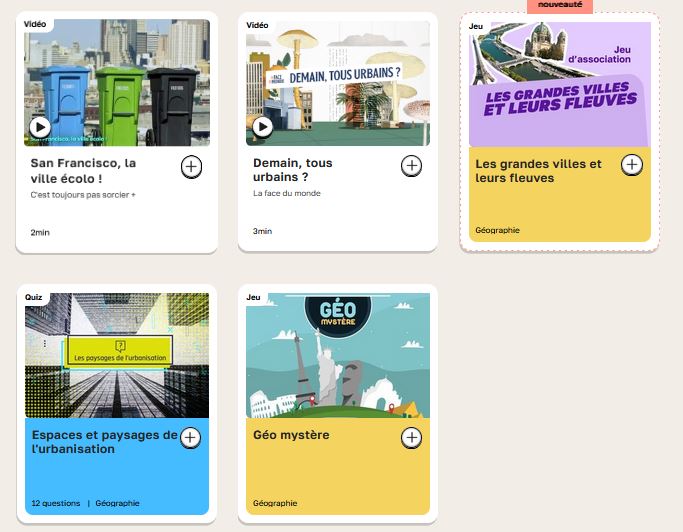Click plus icon on Géo mystère card
The image size is (683, 532).
[411, 438]
